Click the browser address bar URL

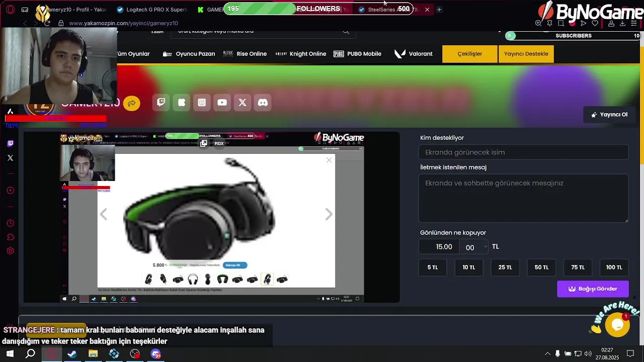(123, 23)
